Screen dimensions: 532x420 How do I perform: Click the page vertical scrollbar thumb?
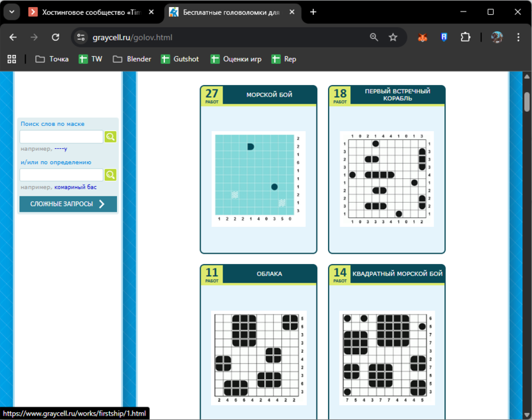[x=527, y=102]
